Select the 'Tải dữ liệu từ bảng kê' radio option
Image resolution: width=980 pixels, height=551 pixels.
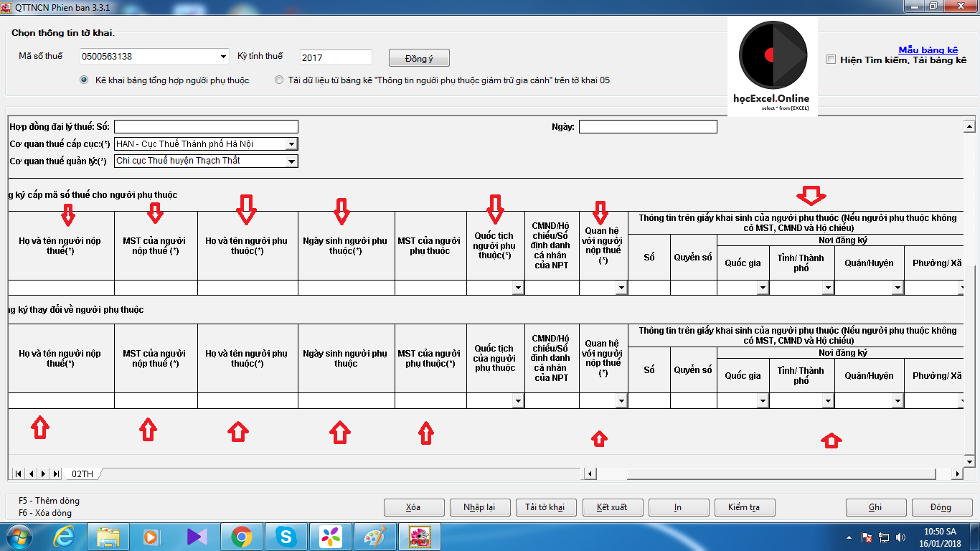pos(279,80)
